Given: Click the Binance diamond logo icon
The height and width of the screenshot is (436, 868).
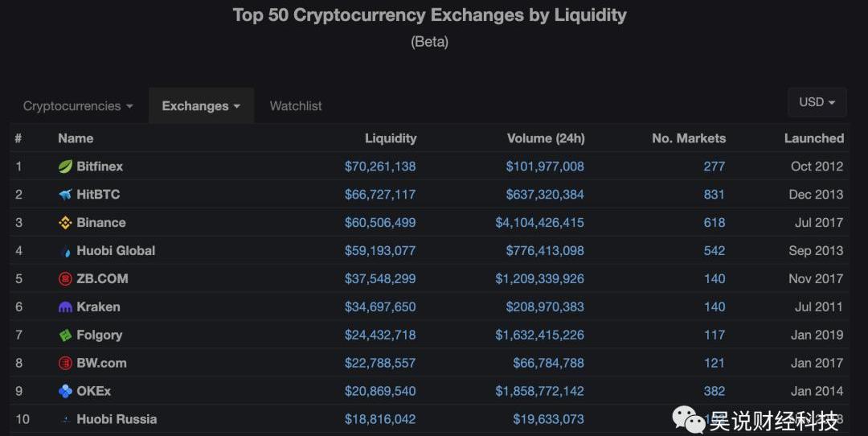Looking at the screenshot, I should (x=65, y=223).
